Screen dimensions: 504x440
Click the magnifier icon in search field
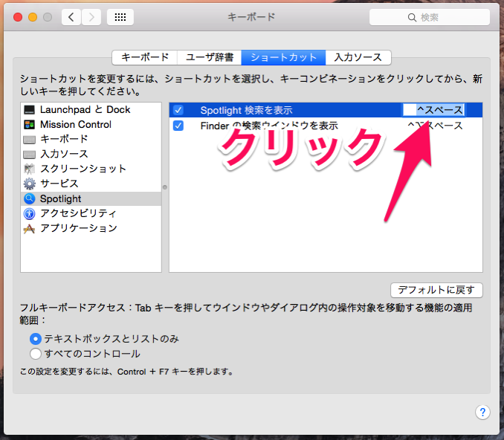(412, 17)
